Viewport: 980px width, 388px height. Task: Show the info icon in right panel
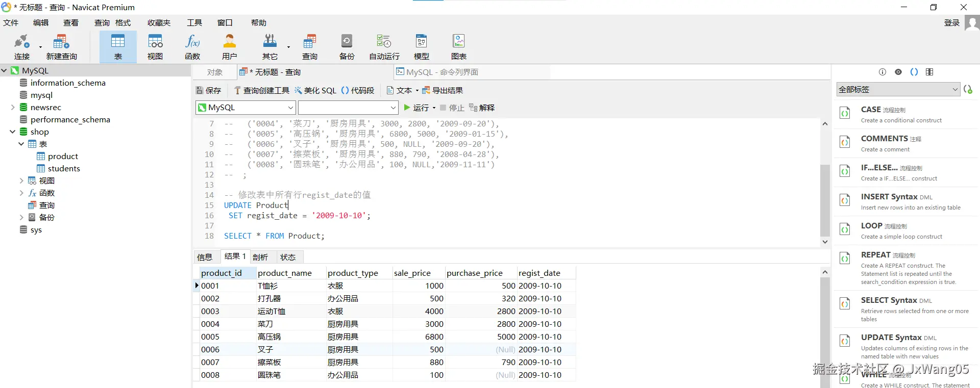pyautogui.click(x=883, y=72)
